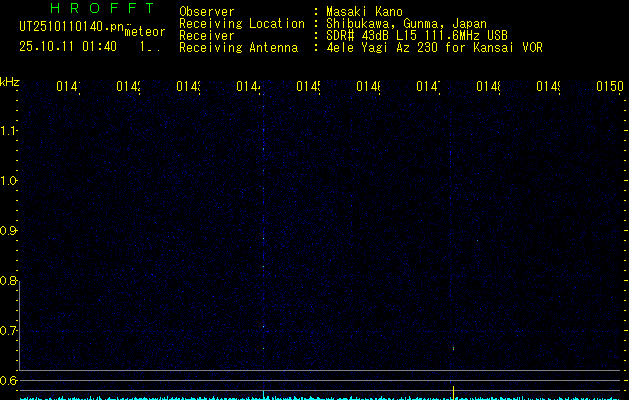Select the 0150 time marker
The width and height of the screenshot is (629, 400).
[609, 87]
